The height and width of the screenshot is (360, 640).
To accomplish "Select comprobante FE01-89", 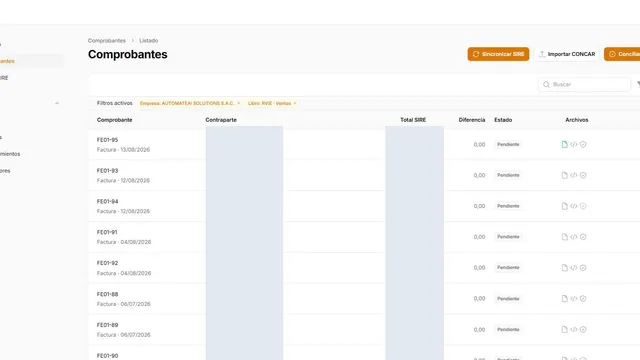I will [x=107, y=325].
